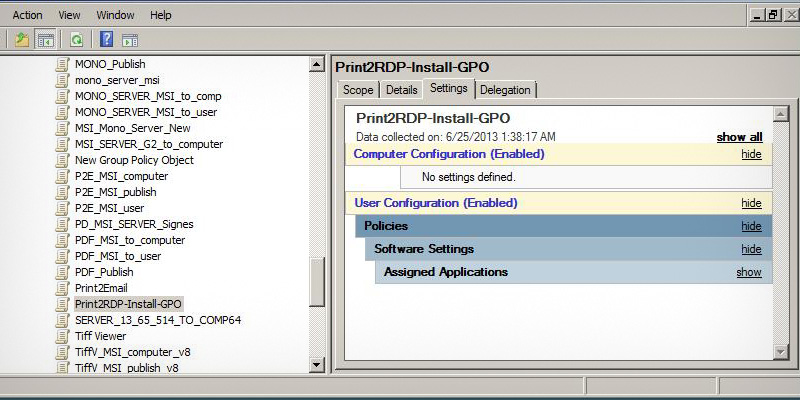Select the Print2Email GPO icon
This screenshot has width=800, height=400.
click(x=62, y=288)
